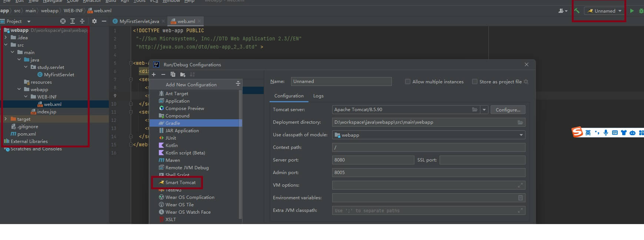This screenshot has height=240, width=644.
Task: Select MyFirstServlet class in project tree
Action: 59,74
